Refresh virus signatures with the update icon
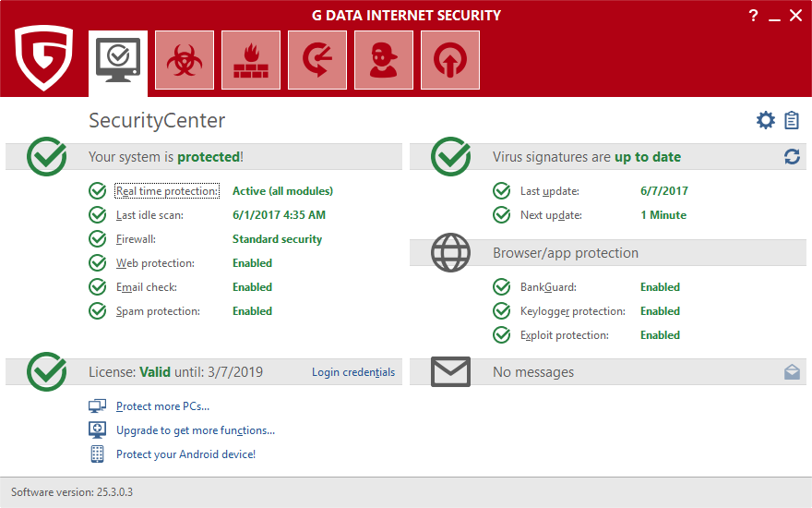Image resolution: width=812 pixels, height=508 pixels. [792, 157]
